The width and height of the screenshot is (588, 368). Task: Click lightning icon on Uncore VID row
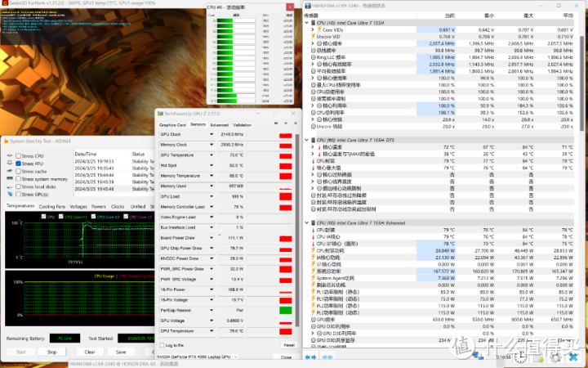314,37
